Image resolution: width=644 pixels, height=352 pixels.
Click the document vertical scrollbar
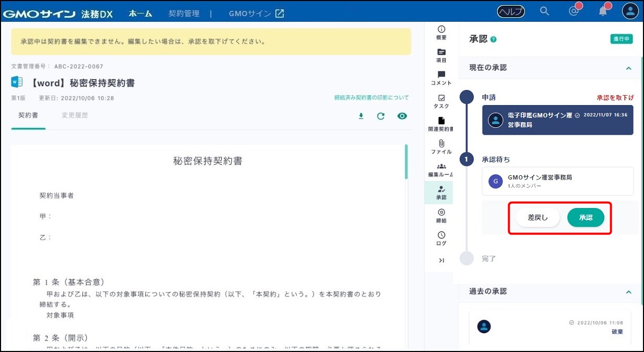(x=406, y=162)
